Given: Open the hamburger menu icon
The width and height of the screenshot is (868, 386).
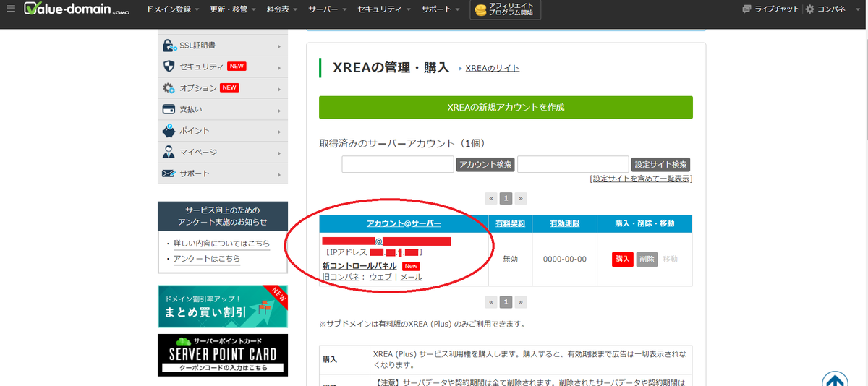Looking at the screenshot, I should click(11, 9).
